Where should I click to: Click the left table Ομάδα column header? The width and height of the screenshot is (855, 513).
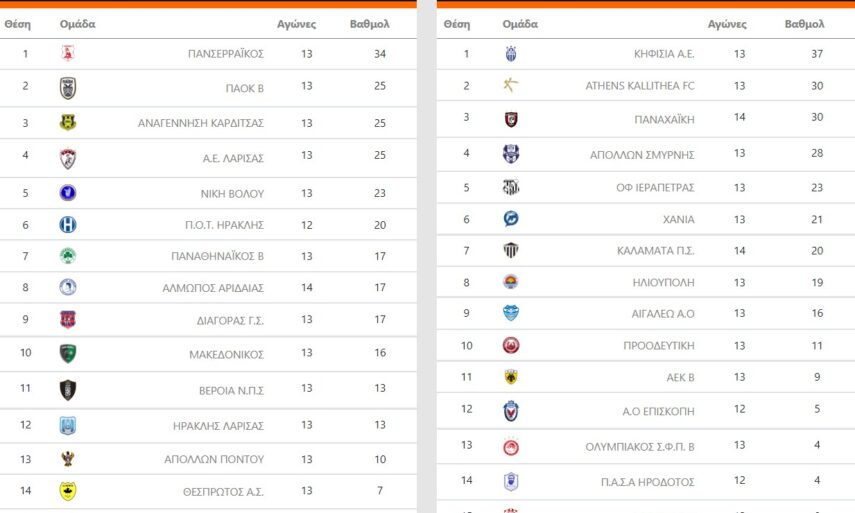pos(78,24)
